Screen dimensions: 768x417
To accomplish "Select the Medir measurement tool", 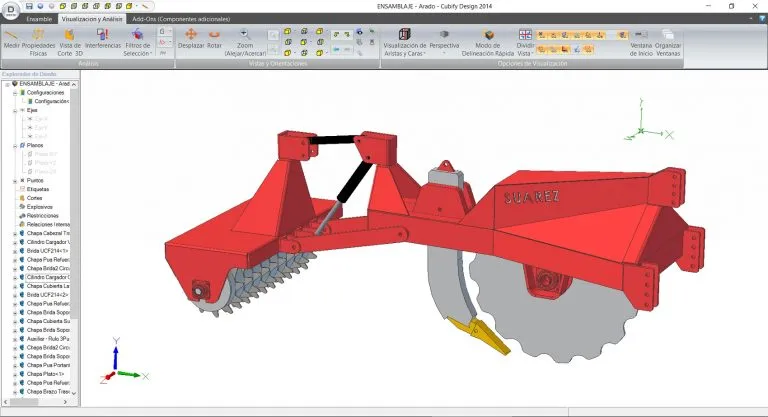I will [12, 40].
